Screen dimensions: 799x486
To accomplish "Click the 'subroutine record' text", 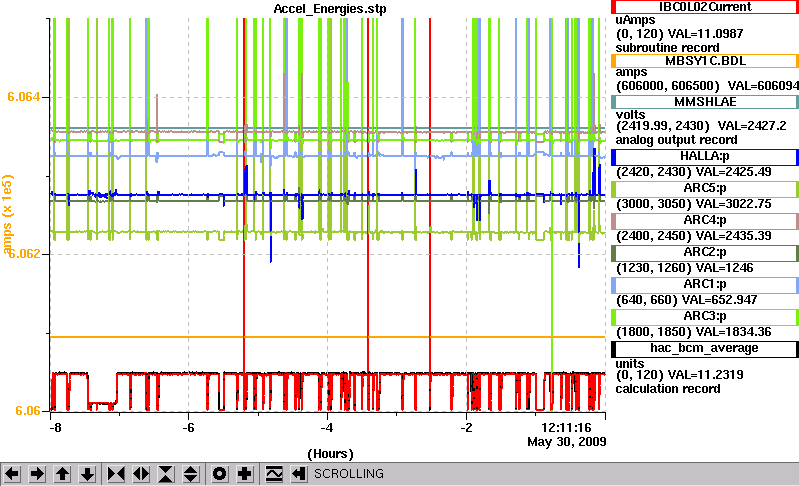I will coord(668,48).
